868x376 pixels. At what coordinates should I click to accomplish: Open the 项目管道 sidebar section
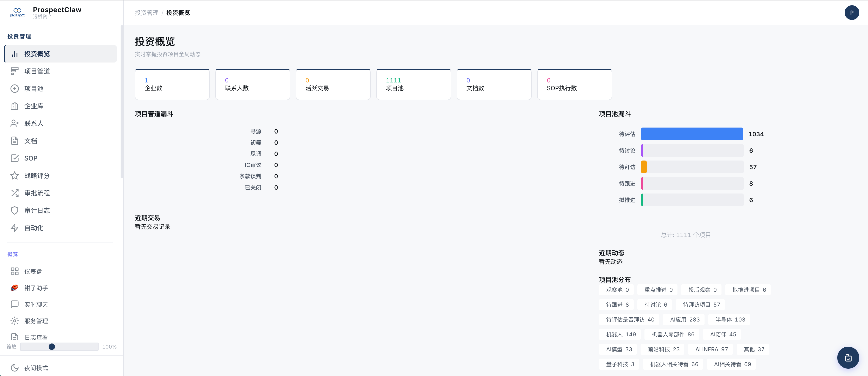click(37, 71)
